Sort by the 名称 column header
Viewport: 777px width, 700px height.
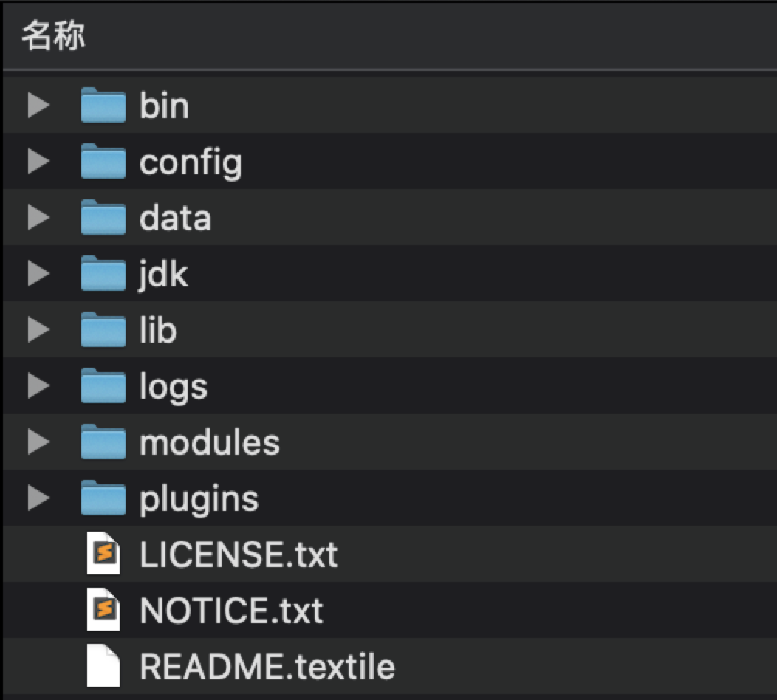(x=53, y=35)
